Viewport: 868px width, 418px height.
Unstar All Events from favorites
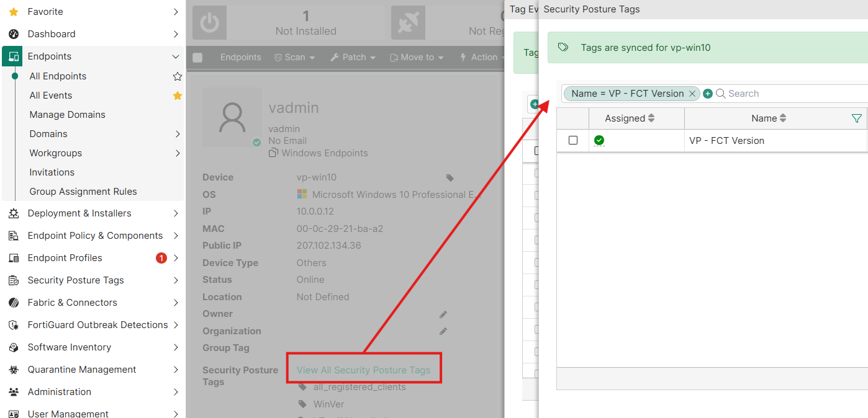click(x=178, y=96)
